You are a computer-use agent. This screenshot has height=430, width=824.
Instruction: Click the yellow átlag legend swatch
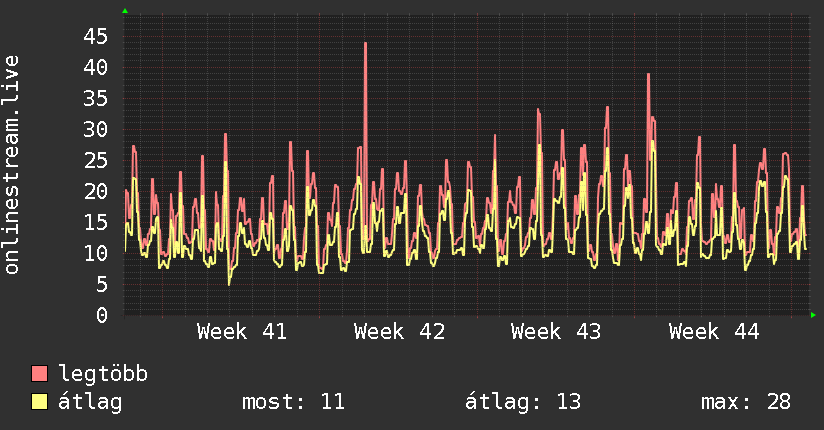click(x=39, y=401)
